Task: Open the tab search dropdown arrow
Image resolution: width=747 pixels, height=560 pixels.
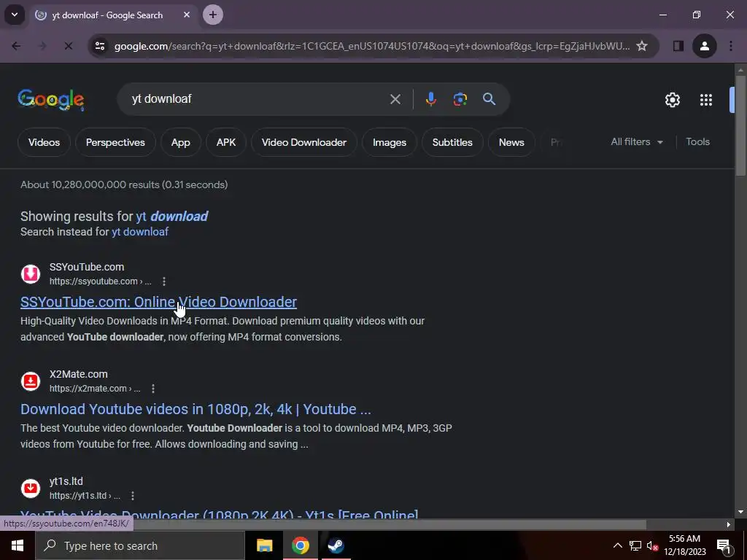Action: [15, 15]
